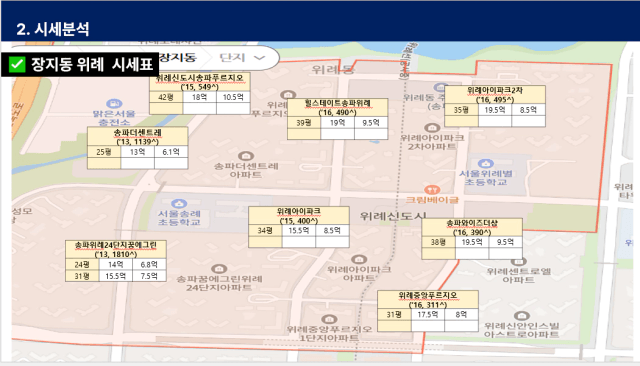Click the 위례신도시송파푸르지오 table header
The image size is (640, 366).
(x=200, y=82)
